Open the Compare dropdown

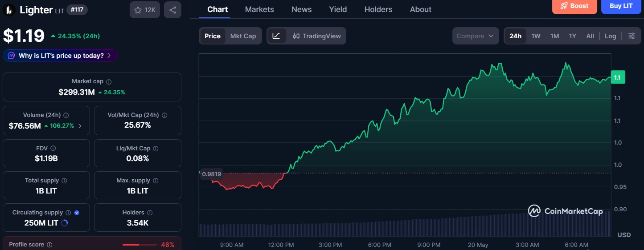[x=476, y=36]
